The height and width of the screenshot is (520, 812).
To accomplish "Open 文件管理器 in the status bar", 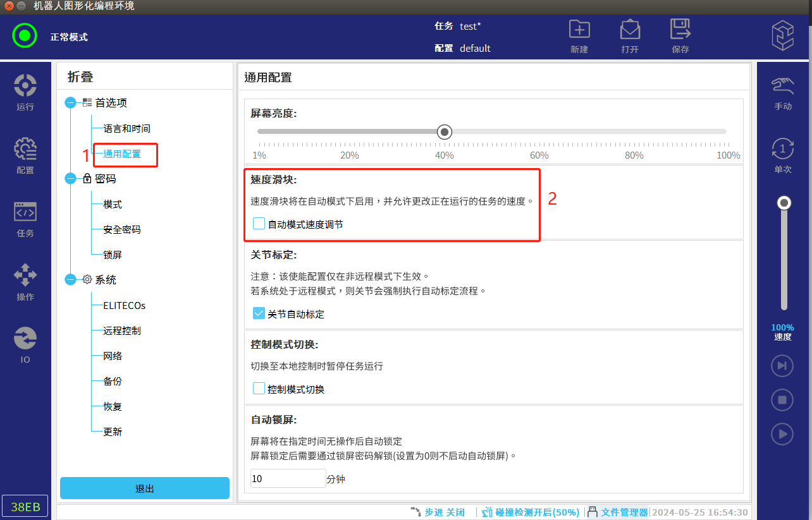I will (624, 512).
